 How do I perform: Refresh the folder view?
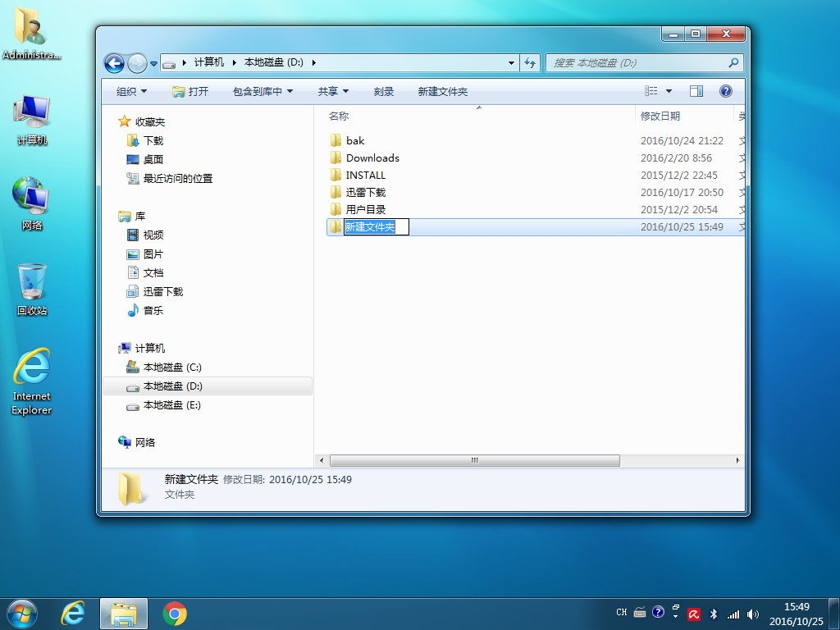tap(531, 62)
